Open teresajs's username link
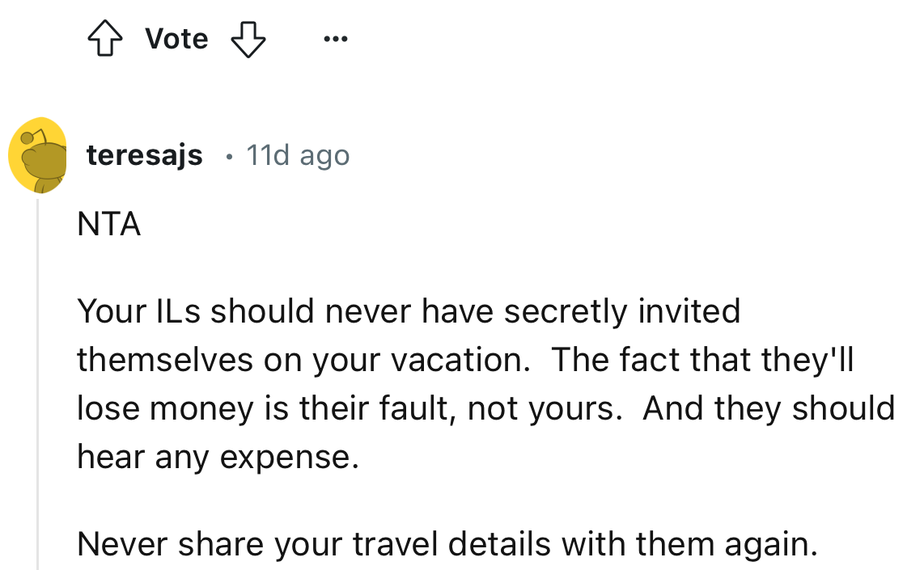Image resolution: width=924 pixels, height=570 pixels. pyautogui.click(x=145, y=154)
